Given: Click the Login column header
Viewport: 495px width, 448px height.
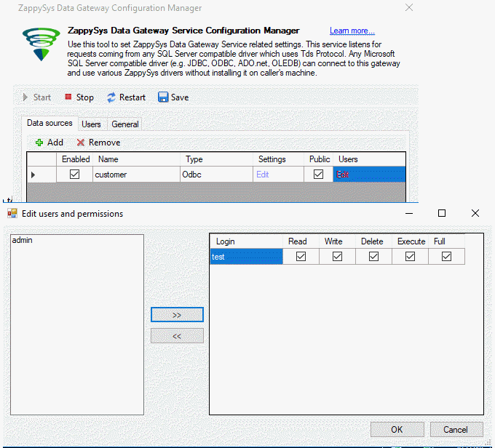Looking at the screenshot, I should tap(246, 241).
